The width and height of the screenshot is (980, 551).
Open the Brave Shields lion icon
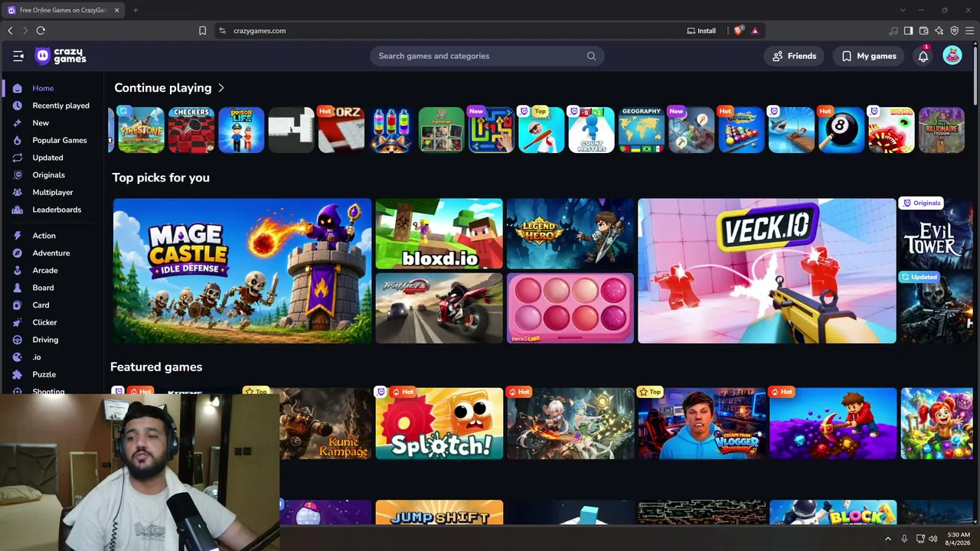(738, 31)
